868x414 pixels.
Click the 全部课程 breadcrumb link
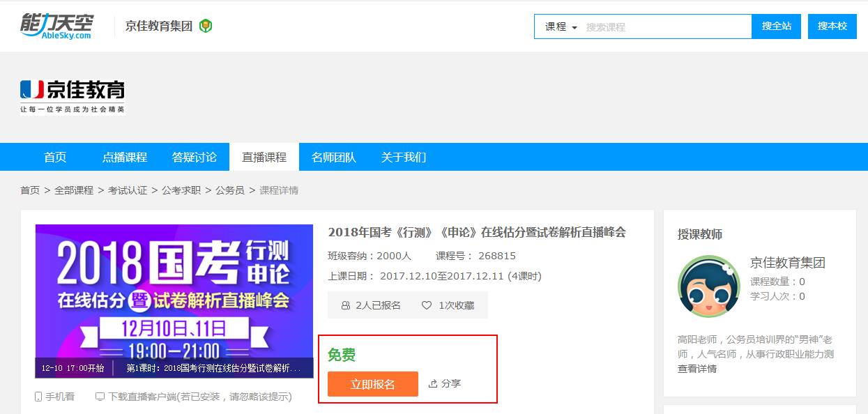point(74,190)
